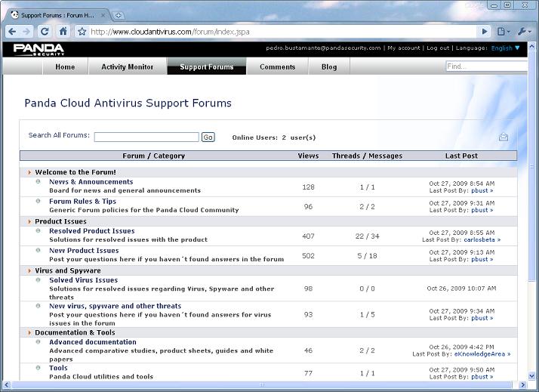Click the 22 / 34 threads count

pos(367,236)
